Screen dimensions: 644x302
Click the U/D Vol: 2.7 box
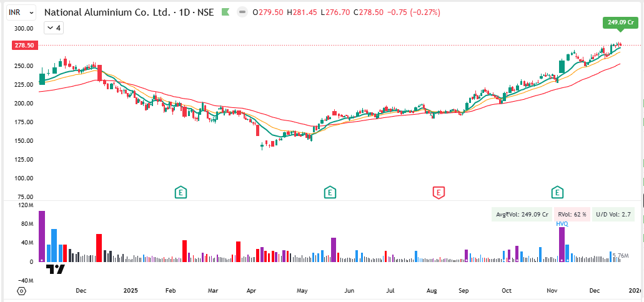click(x=613, y=214)
